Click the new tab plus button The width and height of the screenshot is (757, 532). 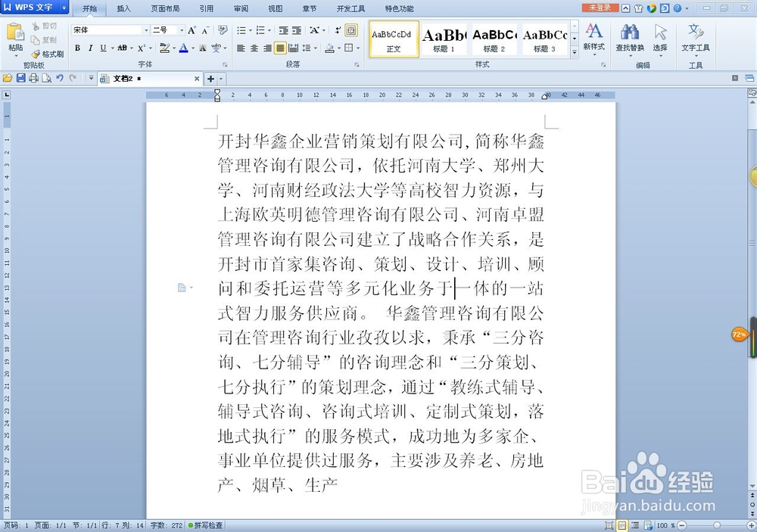(x=211, y=79)
